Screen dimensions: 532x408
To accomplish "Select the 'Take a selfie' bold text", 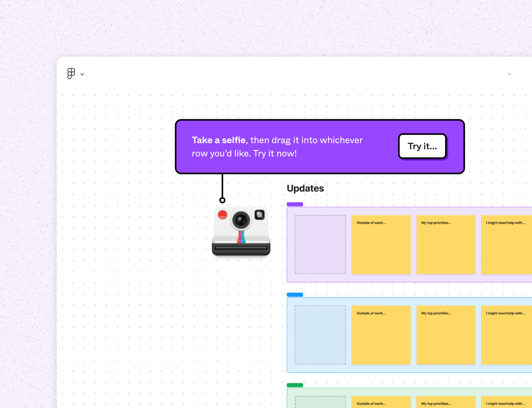I will point(219,140).
